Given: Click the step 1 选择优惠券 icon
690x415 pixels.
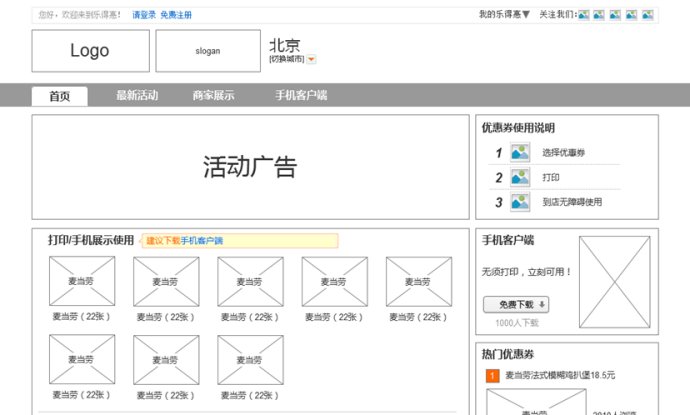Looking at the screenshot, I should pyautogui.click(x=520, y=153).
